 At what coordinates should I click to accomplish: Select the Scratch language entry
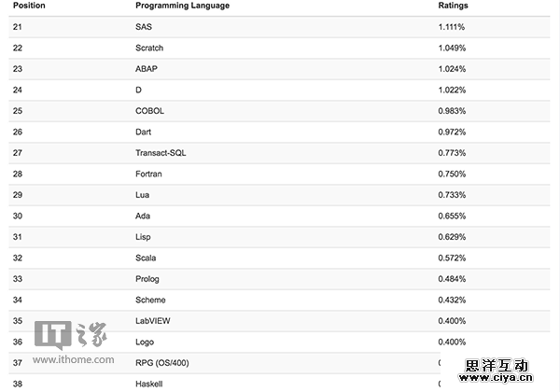150,48
